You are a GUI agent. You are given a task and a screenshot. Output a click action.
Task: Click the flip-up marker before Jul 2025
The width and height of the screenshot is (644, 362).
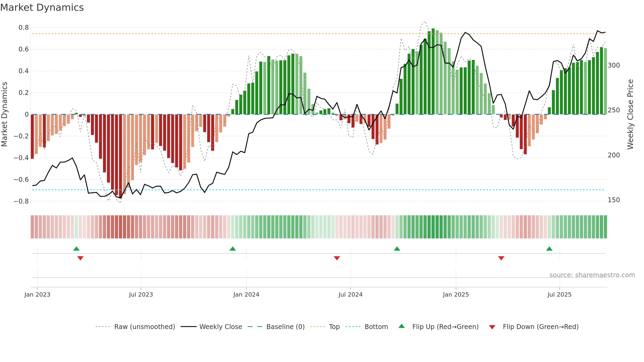pos(549,249)
